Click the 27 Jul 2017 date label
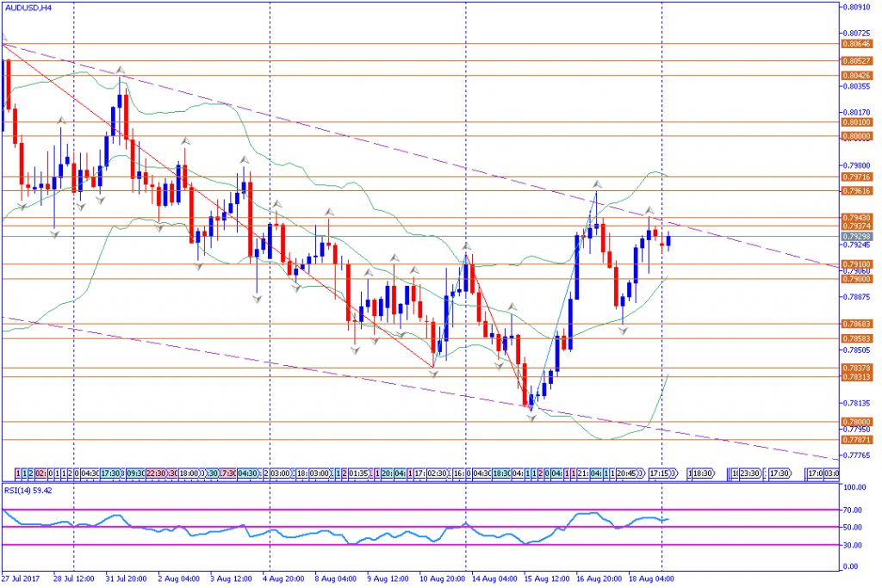The image size is (882, 588). pyautogui.click(x=21, y=580)
